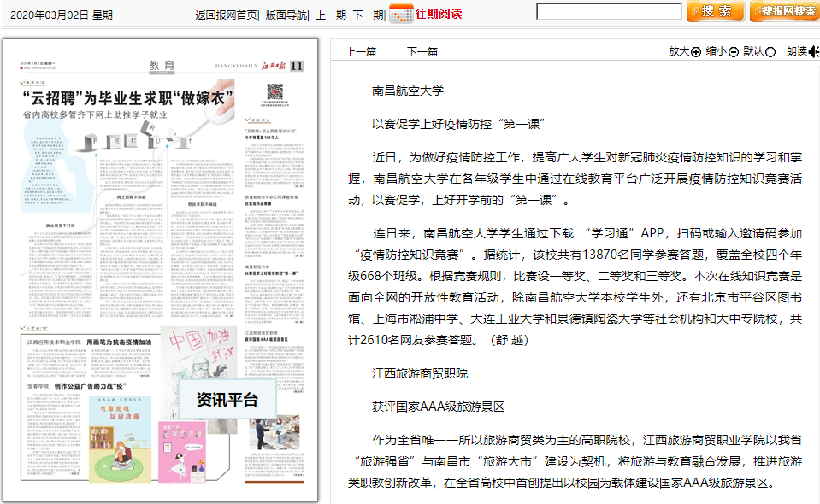This screenshot has width=820, height=504.
Task: Click the "云招聘" headline article on page
Action: coord(128,97)
